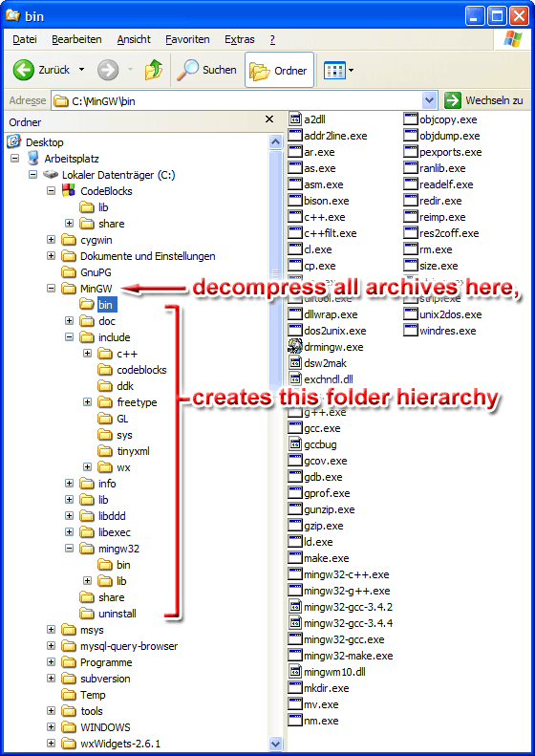
Task: Select the CodeBlocks folder icon
Action: pos(69,190)
